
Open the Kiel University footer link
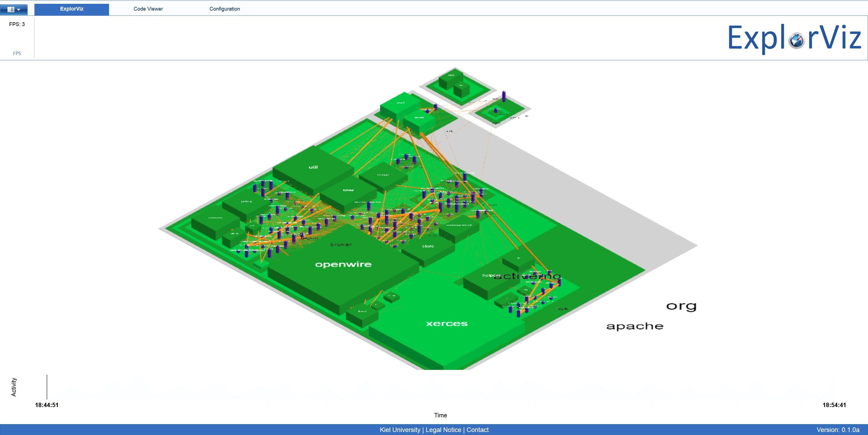400,430
